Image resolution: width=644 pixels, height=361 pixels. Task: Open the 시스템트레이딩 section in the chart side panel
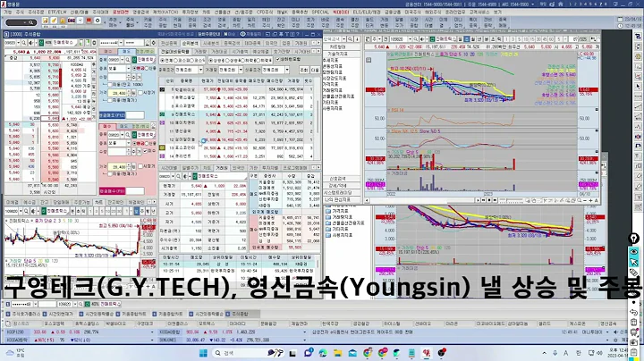tap(337, 192)
